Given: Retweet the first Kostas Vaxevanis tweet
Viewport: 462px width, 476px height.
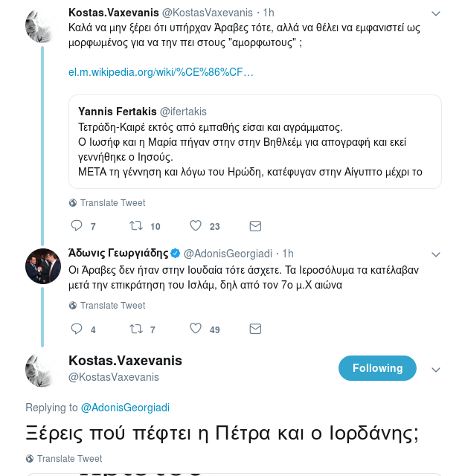Looking at the screenshot, I should pos(136,226).
